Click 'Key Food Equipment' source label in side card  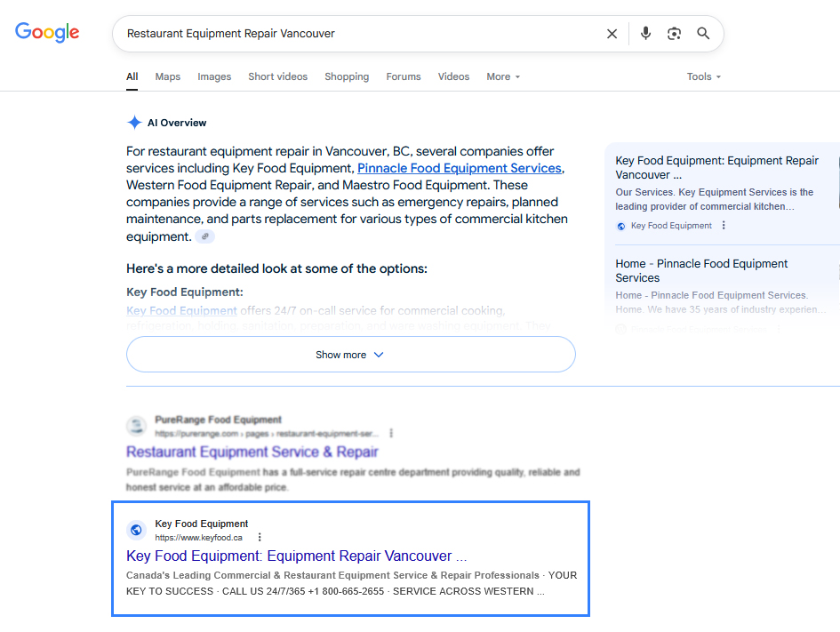point(671,226)
